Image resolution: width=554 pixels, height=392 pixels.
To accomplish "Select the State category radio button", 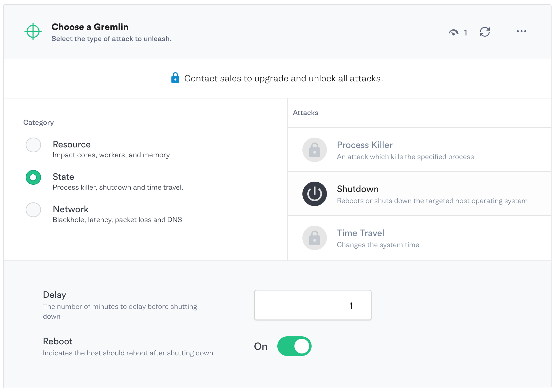I will [33, 177].
